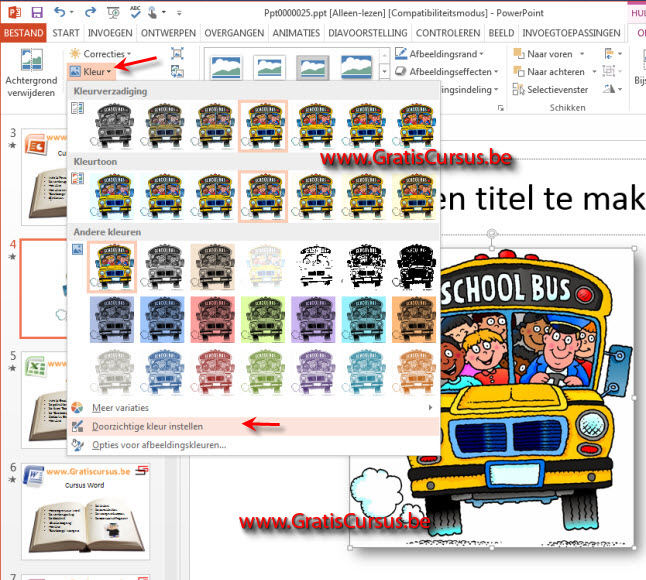Viewport: 646px width, 580px height.
Task: Expand the Naar achteren dropdown arrow
Action: [594, 72]
